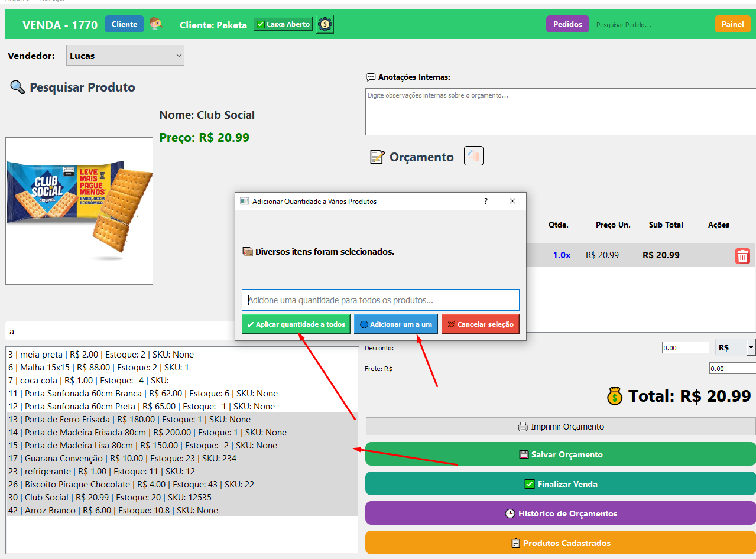Choose Adicionar um a um button
The height and width of the screenshot is (559, 756).
point(395,324)
